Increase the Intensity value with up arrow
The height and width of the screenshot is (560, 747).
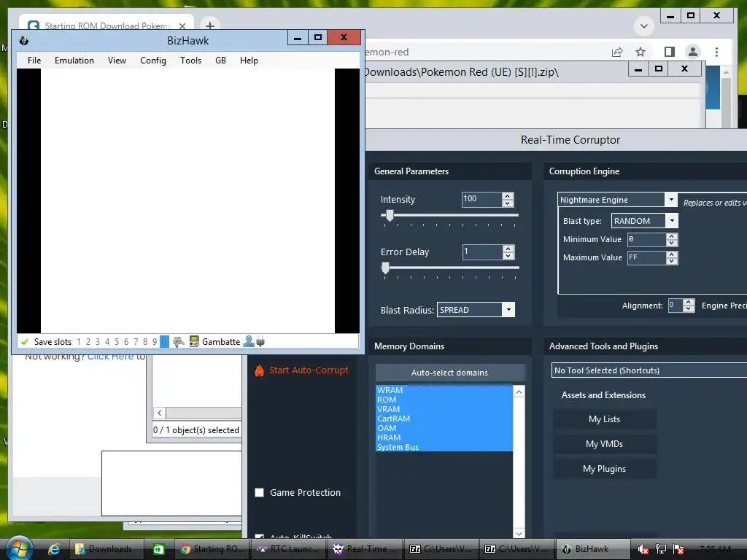click(508, 195)
